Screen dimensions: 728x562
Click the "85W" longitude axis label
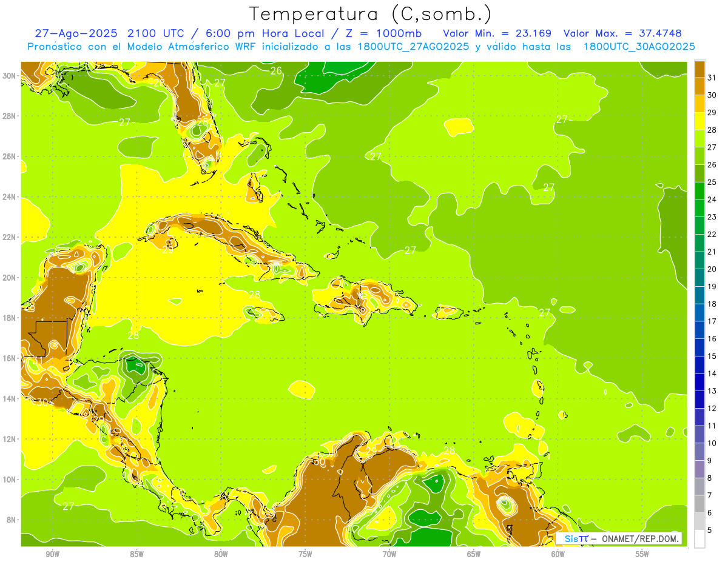(x=136, y=554)
